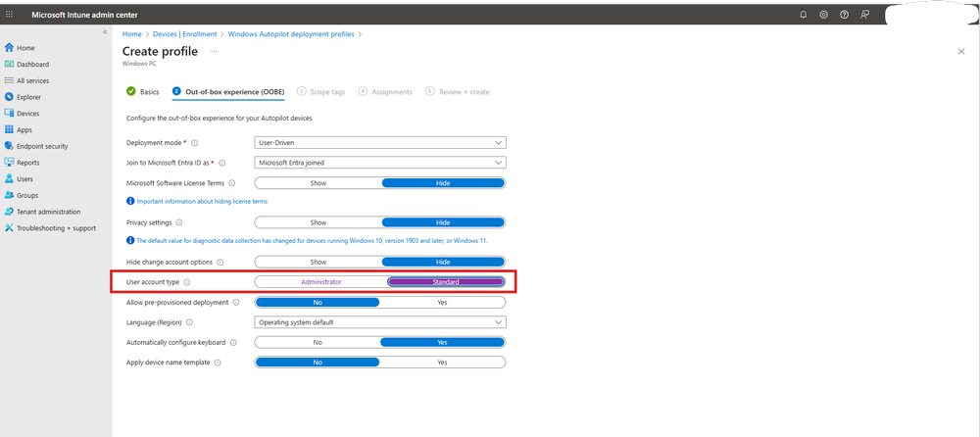Click the Microsoft Intune admin center title
Screen dimensions: 980x437
coord(85,15)
